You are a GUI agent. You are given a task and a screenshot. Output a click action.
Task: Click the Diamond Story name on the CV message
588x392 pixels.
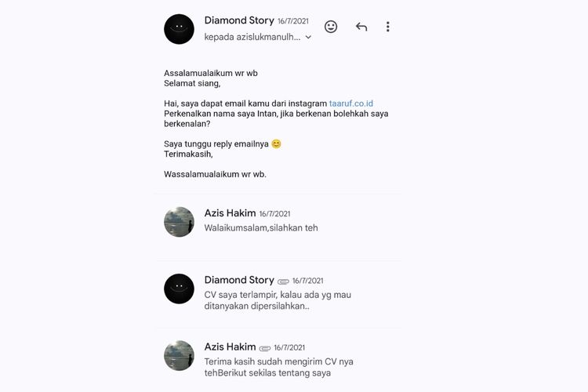239,280
